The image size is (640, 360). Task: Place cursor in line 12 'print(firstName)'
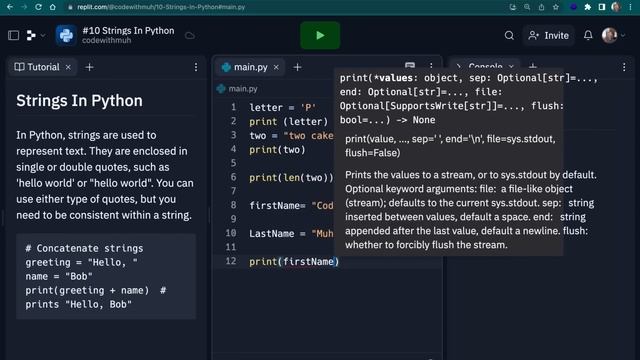pos(294,262)
